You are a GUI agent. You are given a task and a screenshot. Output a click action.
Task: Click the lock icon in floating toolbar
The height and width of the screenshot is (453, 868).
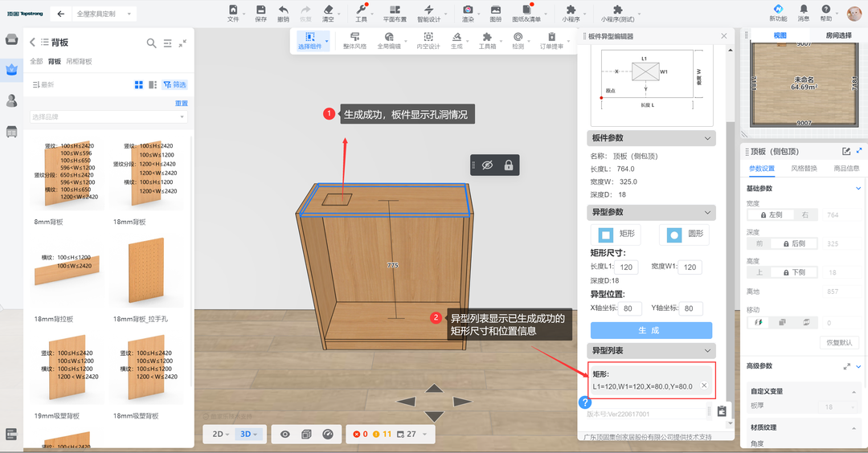tap(509, 165)
